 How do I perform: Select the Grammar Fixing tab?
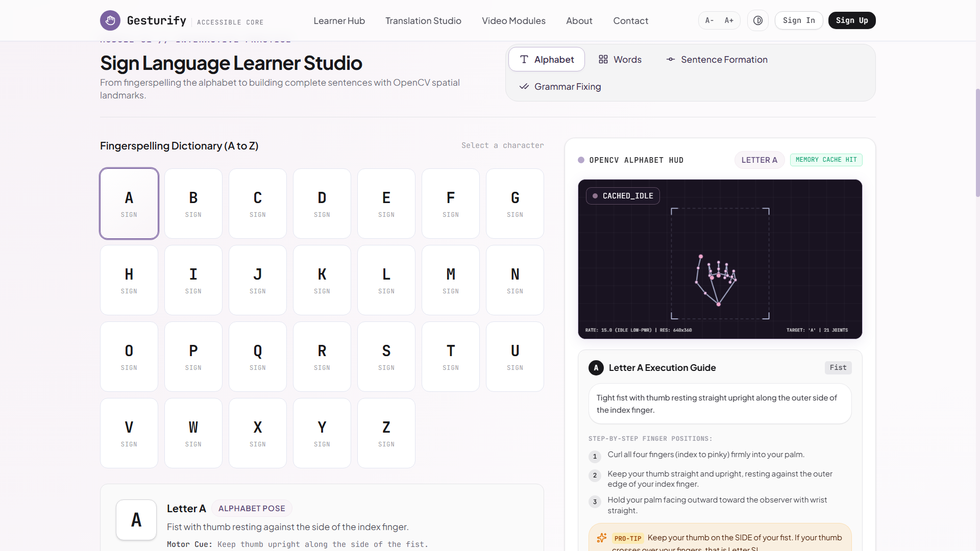[x=560, y=87]
